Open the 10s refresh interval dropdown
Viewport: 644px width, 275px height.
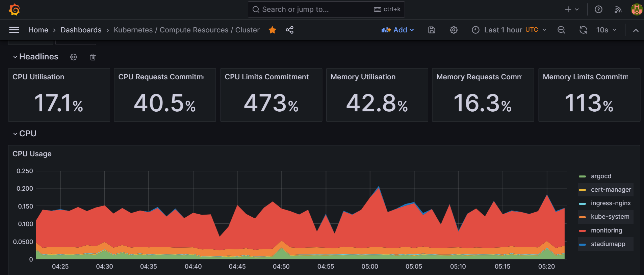tap(607, 30)
